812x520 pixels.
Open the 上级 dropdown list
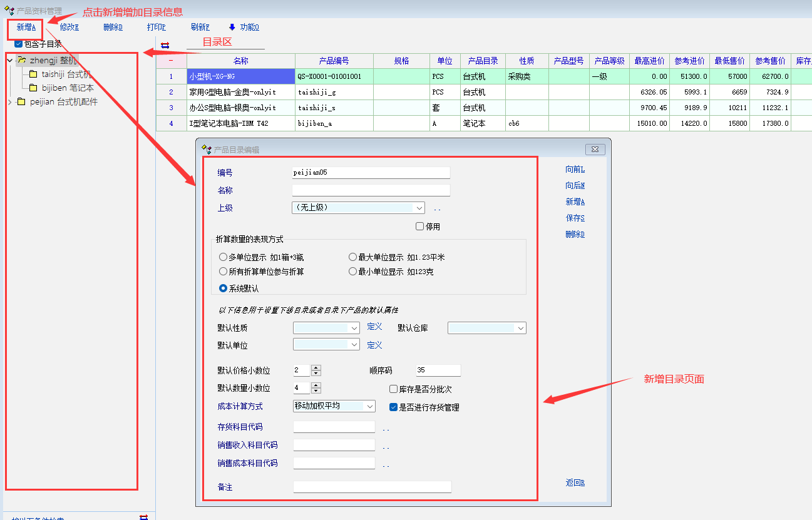tap(419, 208)
